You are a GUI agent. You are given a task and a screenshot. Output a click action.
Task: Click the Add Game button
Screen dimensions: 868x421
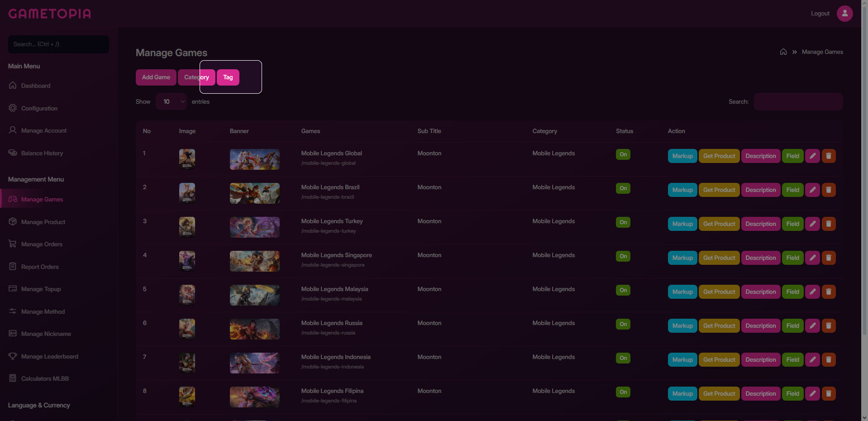pyautogui.click(x=156, y=77)
